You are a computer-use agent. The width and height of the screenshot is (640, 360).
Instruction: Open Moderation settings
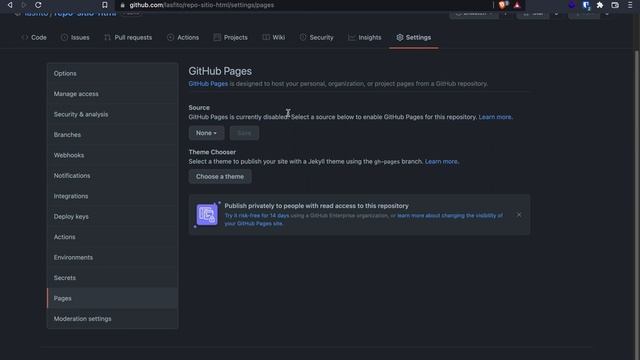(112, 319)
